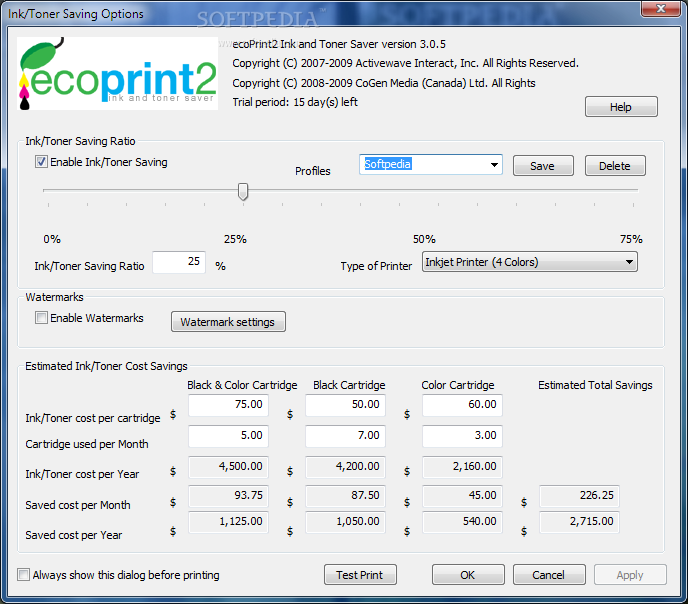This screenshot has height=604, width=688.
Task: Click the Estimated Total Savings heading
Action: coord(595,385)
